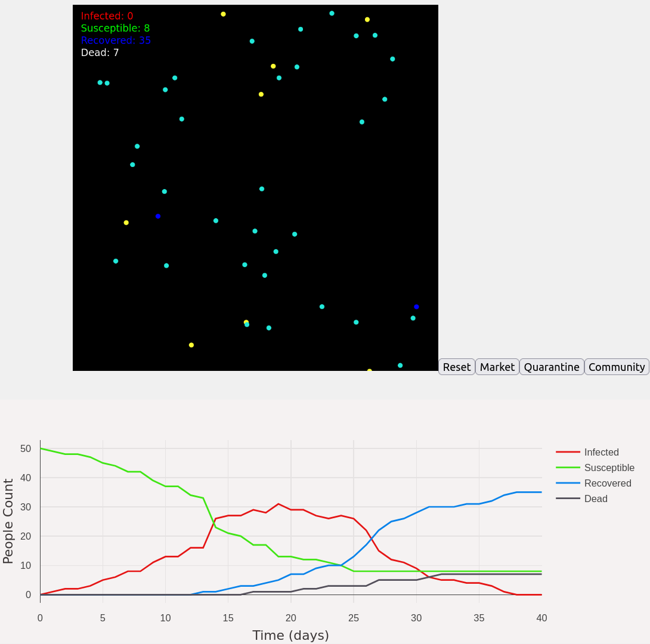Image resolution: width=650 pixels, height=644 pixels.
Task: Hide the Dead series via legend label
Action: [596, 499]
